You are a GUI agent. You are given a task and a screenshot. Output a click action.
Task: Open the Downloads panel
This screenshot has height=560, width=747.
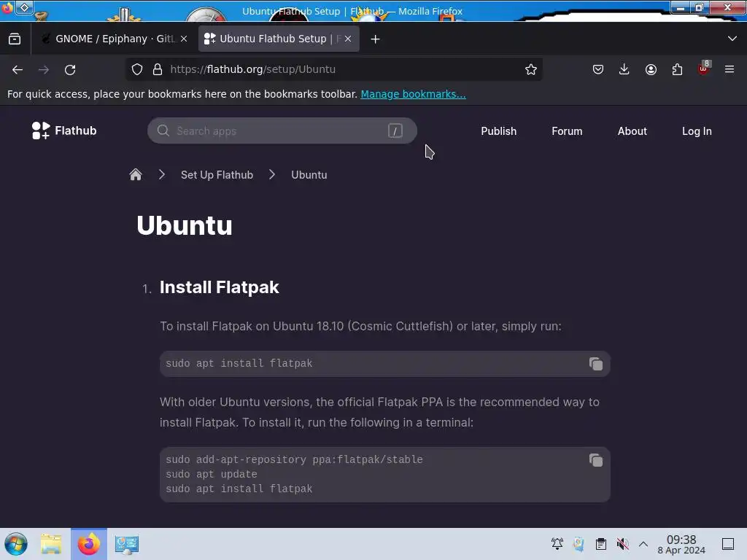(624, 69)
